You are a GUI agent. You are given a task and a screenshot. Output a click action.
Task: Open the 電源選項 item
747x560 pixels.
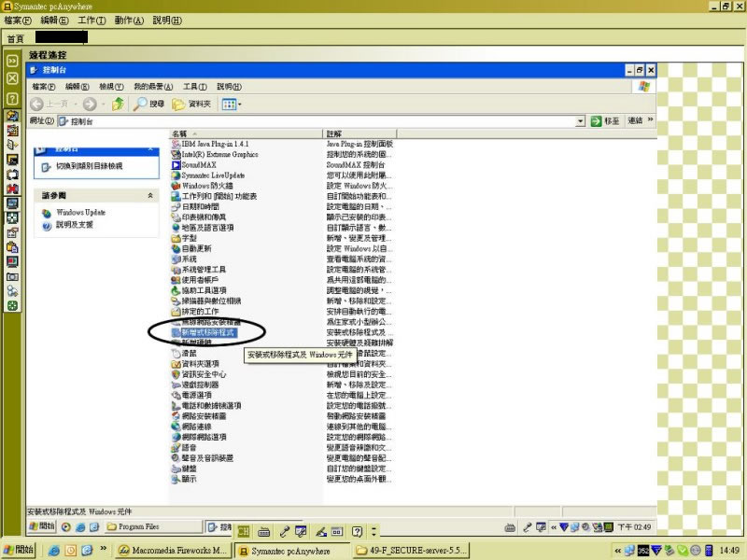click(191, 395)
